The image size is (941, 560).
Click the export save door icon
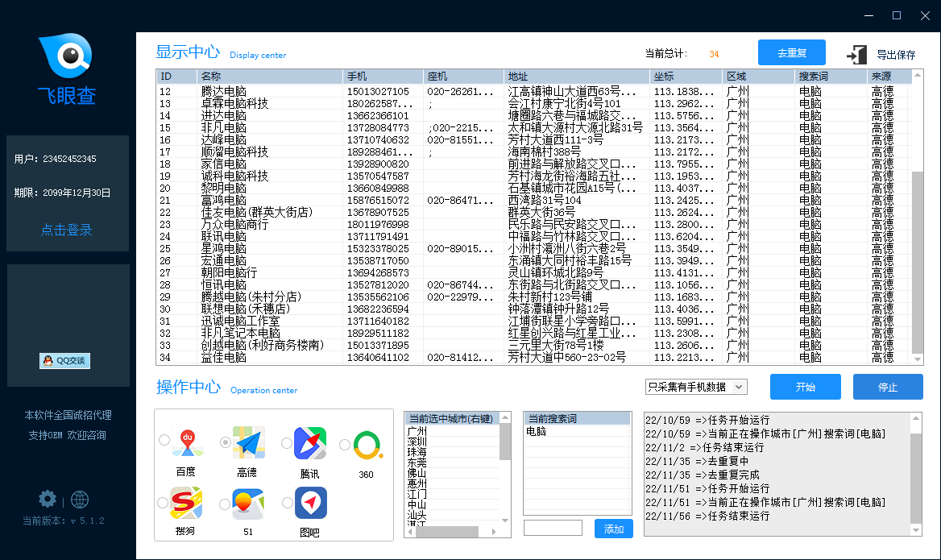pos(856,54)
